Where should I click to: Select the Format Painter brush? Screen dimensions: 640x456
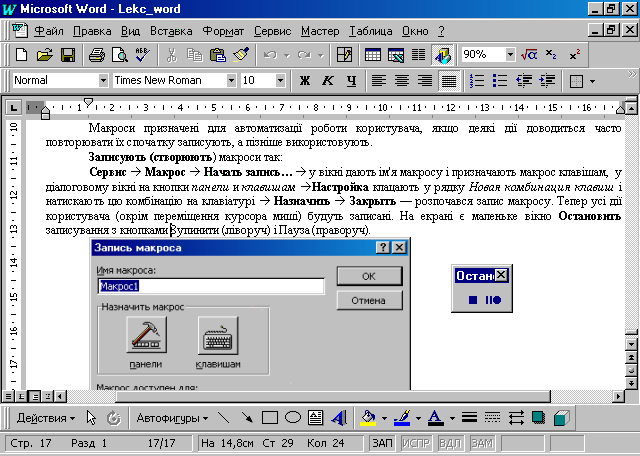241,55
